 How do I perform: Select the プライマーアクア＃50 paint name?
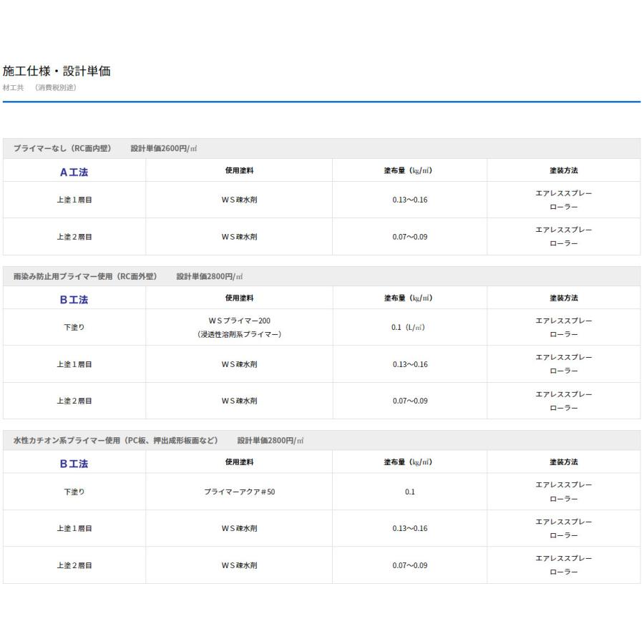point(239,492)
